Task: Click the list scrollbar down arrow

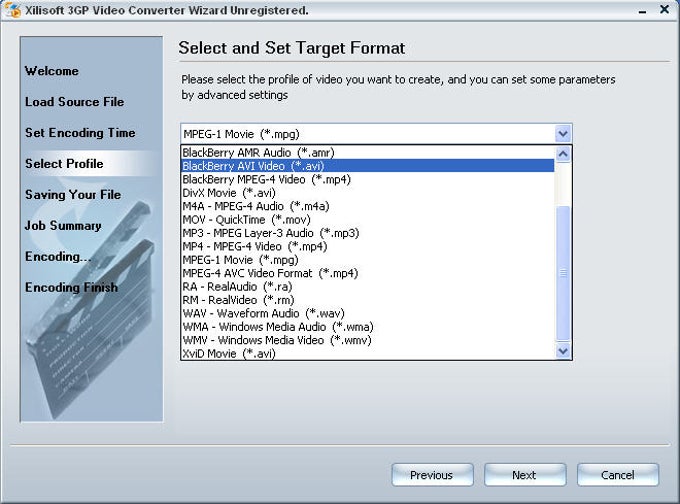Action: (563, 351)
